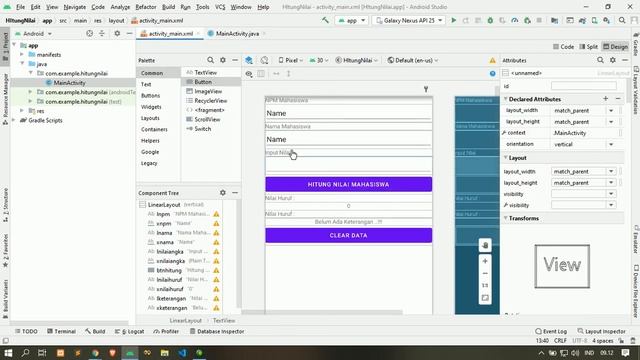This screenshot has width=640, height=360.
Task: Expand the res folder in the project tree
Action: [22, 111]
